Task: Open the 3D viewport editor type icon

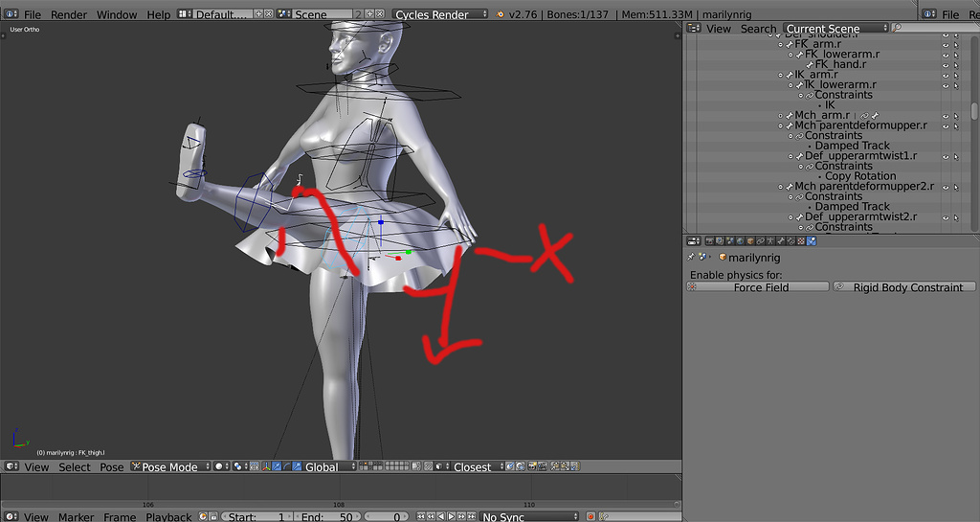Action: click(11, 466)
